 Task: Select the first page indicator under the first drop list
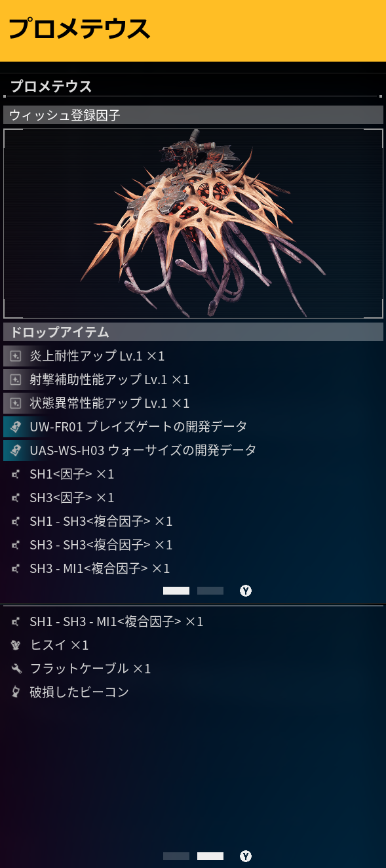[x=176, y=591]
